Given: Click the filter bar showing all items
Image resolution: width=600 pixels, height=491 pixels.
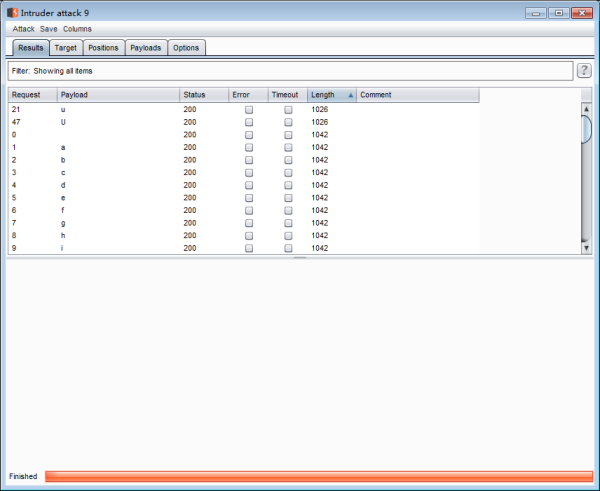Looking at the screenshot, I should tap(290, 71).
